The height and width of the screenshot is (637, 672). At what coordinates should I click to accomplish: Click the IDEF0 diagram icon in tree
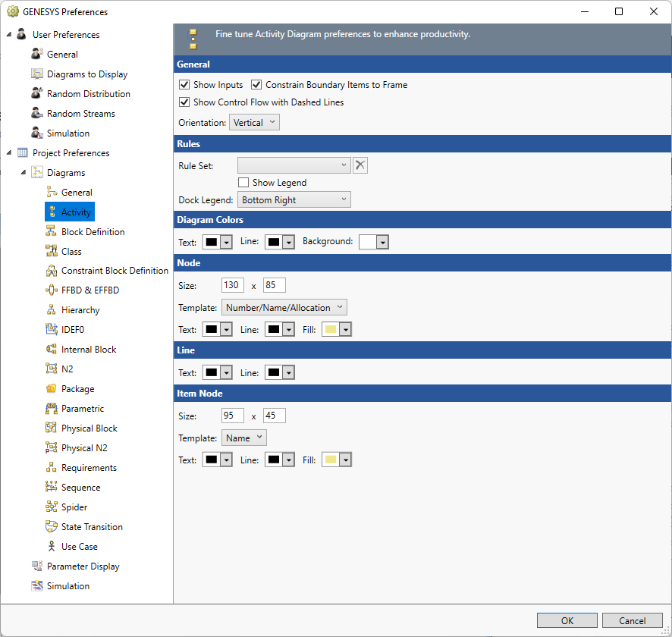pos(52,330)
